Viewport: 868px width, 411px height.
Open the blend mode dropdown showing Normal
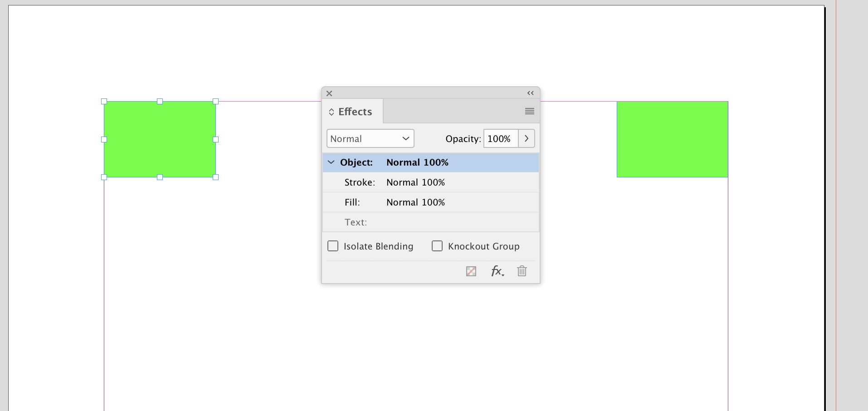coord(370,138)
